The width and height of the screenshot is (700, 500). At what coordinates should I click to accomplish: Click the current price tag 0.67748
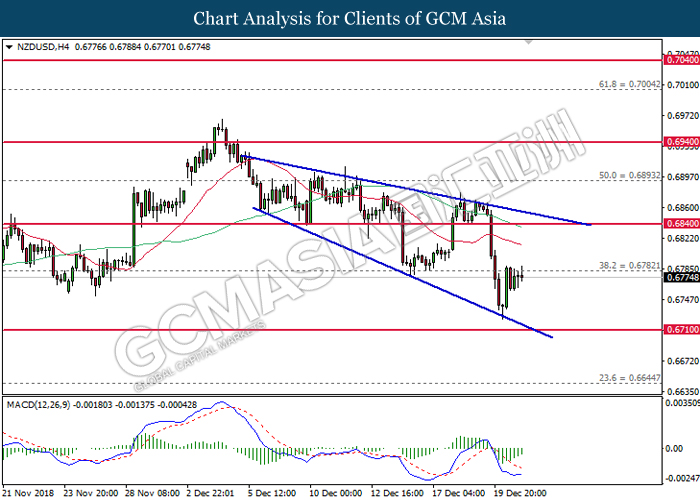pyautogui.click(x=682, y=278)
